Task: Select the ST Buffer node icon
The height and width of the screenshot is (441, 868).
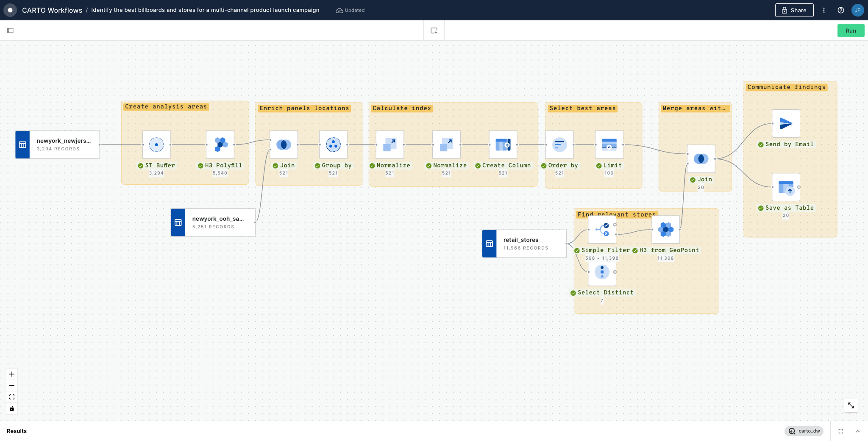Action: tap(156, 145)
